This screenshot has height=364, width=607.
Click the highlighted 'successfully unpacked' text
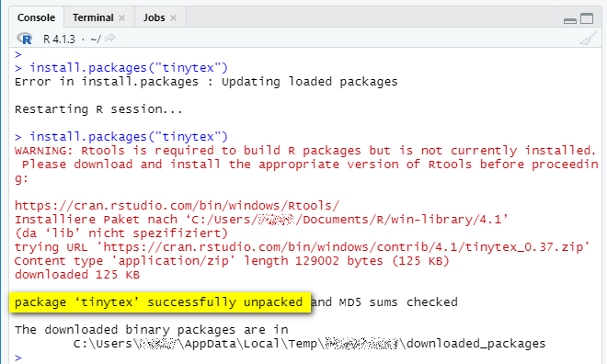pyautogui.click(x=159, y=302)
